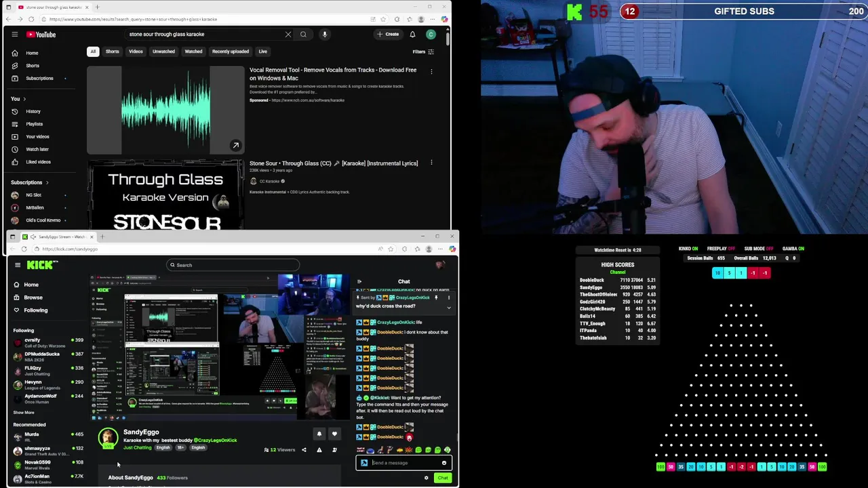Image resolution: width=868 pixels, height=488 pixels.
Task: Open a new tab in YouTube browser window
Action: click(97, 7)
